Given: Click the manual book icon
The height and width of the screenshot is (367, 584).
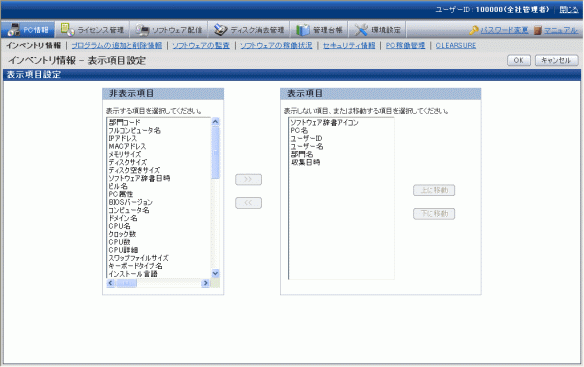Looking at the screenshot, I should coord(537,30).
